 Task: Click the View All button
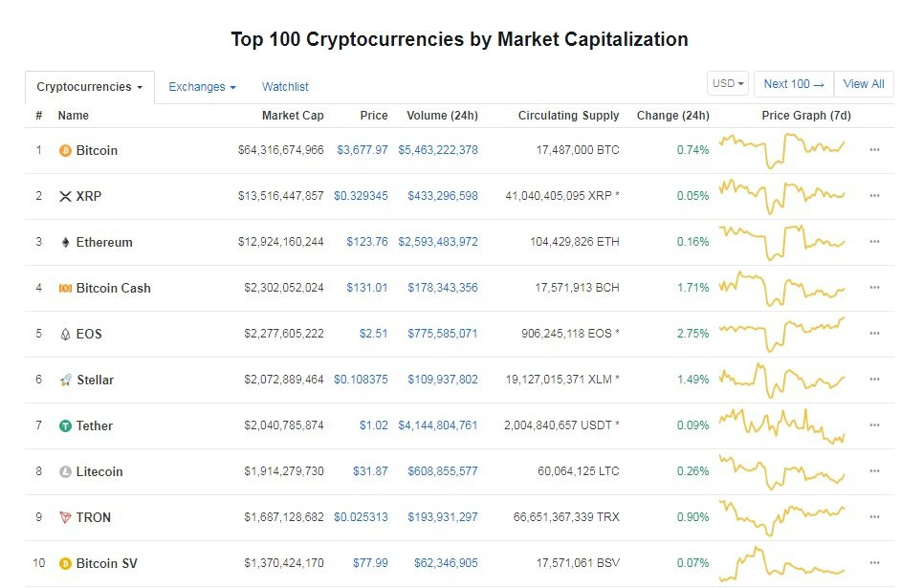pyautogui.click(x=864, y=84)
